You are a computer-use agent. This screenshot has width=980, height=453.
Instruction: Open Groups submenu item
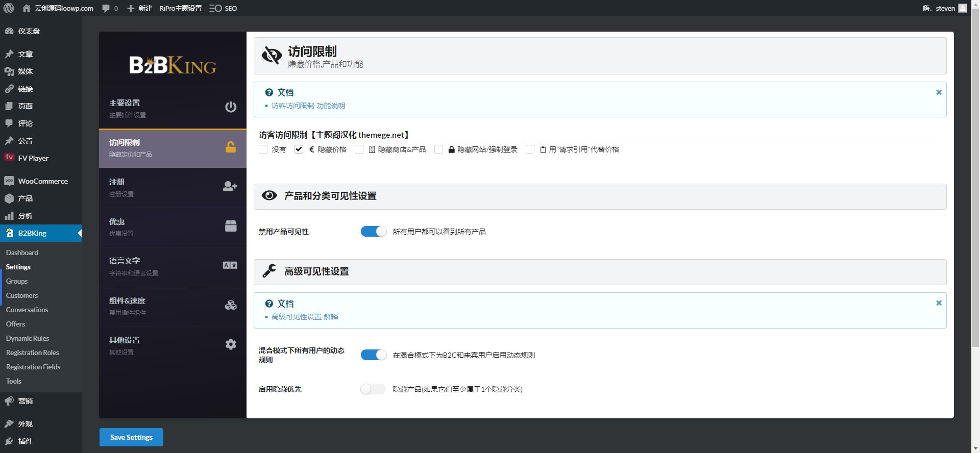(17, 281)
